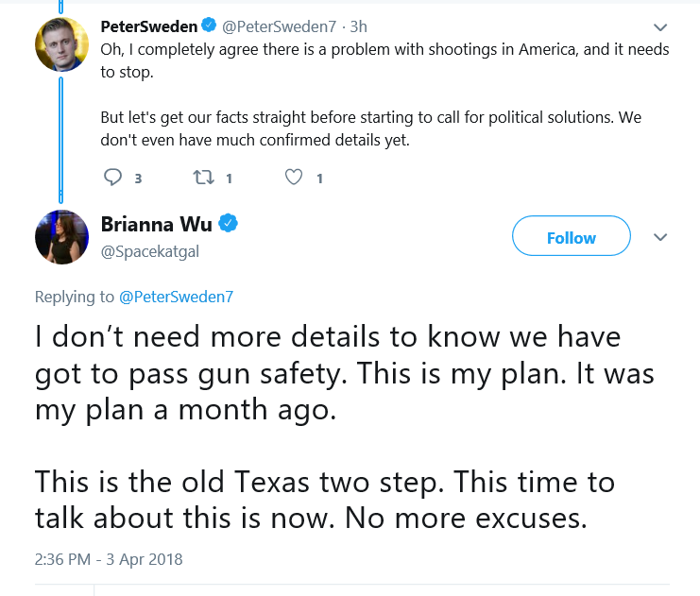Click the reply count number 3
700x596 pixels.
(x=138, y=179)
